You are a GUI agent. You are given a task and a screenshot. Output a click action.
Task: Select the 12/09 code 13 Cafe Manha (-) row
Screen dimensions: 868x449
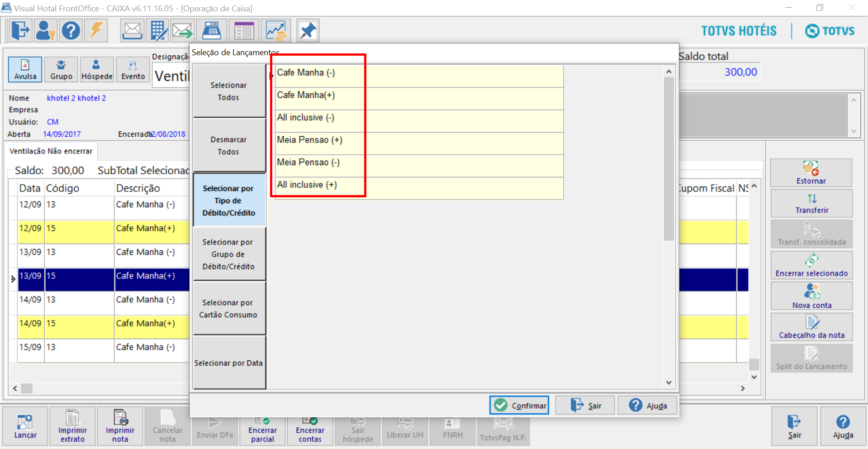104,208
